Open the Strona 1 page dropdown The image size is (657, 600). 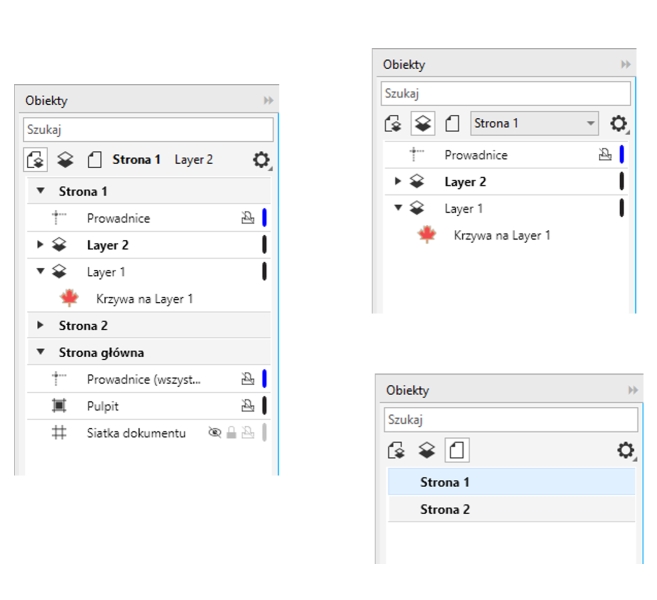pos(534,124)
